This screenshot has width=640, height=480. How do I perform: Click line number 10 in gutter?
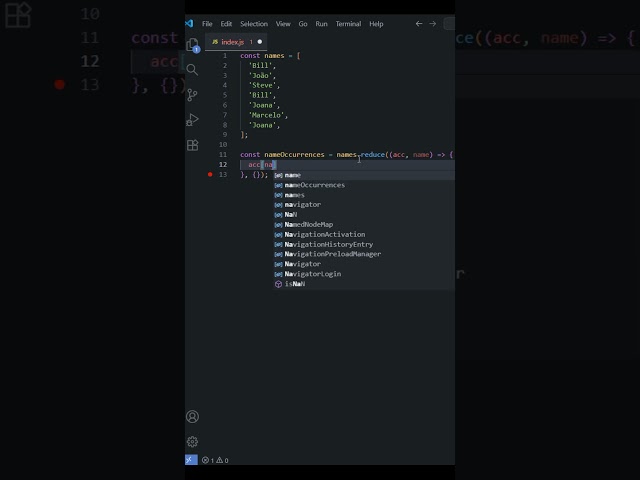coord(223,144)
